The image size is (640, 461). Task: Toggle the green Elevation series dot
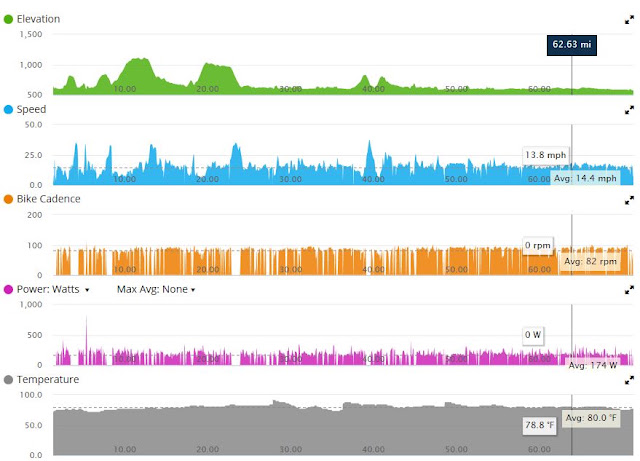(x=8, y=19)
